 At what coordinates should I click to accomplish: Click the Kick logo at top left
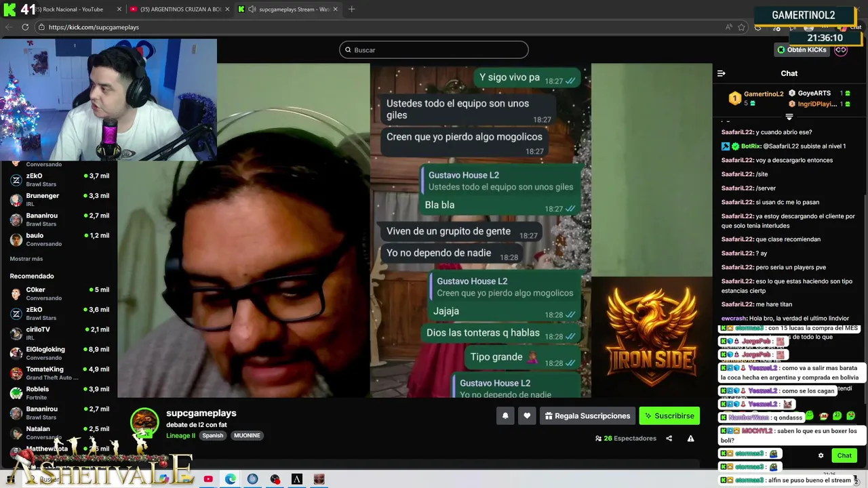(x=9, y=9)
